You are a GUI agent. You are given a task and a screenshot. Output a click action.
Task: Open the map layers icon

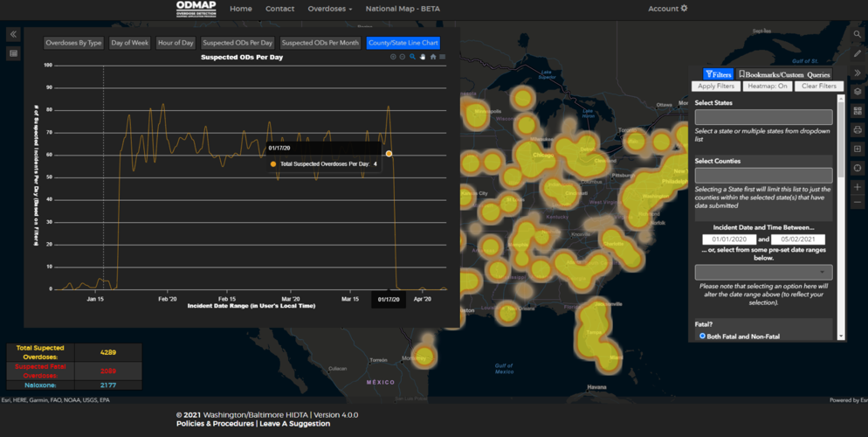(x=858, y=92)
